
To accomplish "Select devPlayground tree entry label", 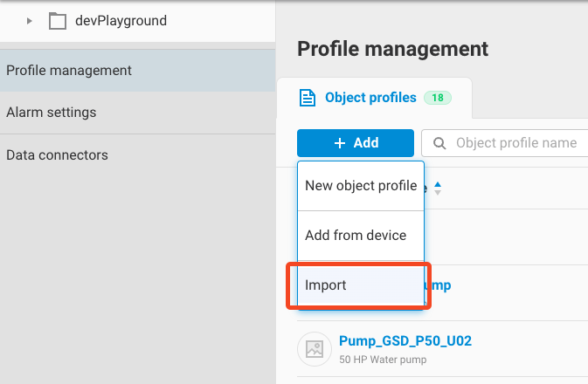I will click(x=121, y=21).
